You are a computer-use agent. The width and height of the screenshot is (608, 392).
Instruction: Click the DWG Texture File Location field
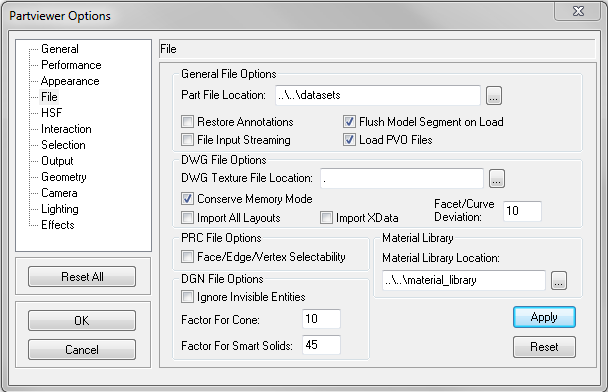[x=402, y=178]
